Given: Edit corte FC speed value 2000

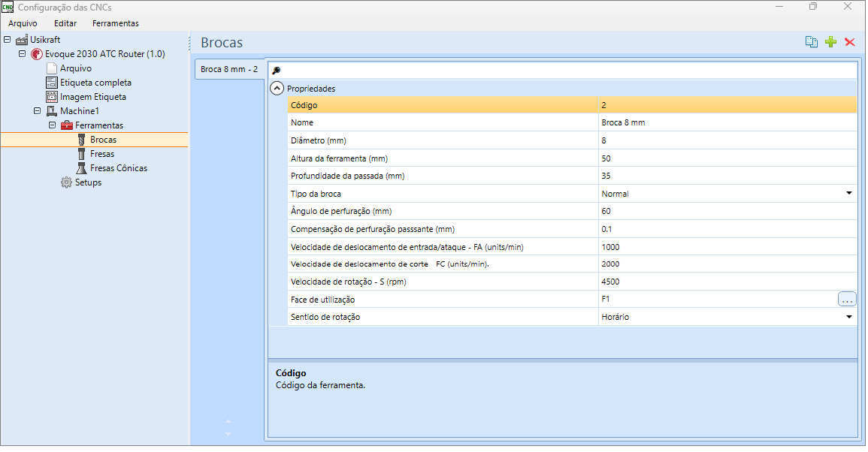Looking at the screenshot, I should (727, 264).
